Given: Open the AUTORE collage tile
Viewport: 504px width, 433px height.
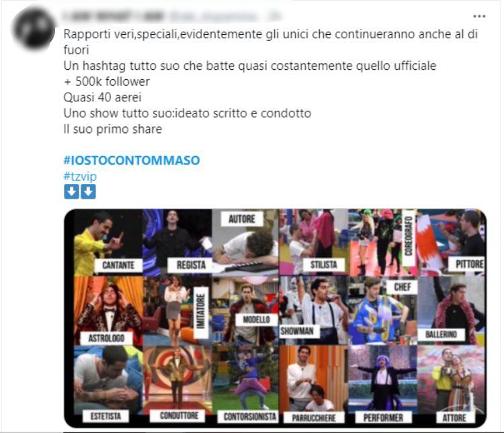Looking at the screenshot, I should click(245, 242).
